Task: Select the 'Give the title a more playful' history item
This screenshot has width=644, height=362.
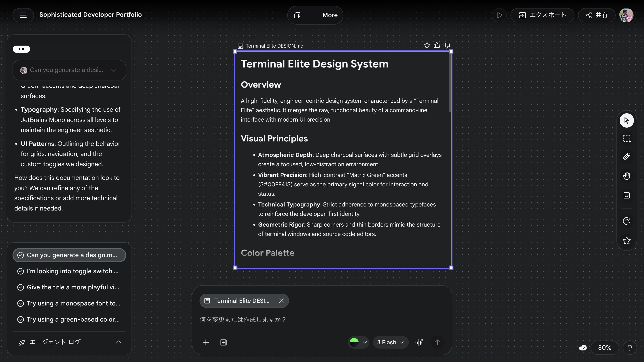Action: [x=69, y=287]
